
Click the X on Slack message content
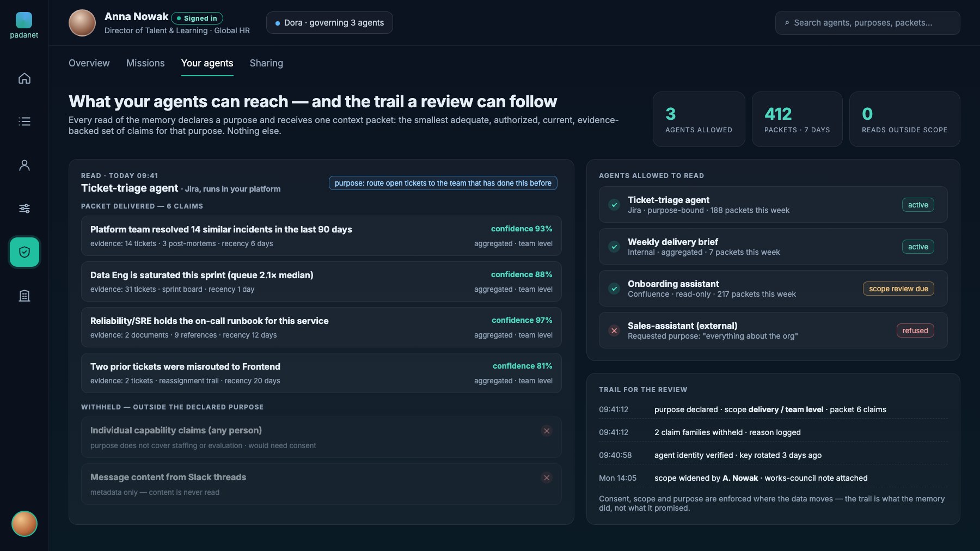(547, 477)
